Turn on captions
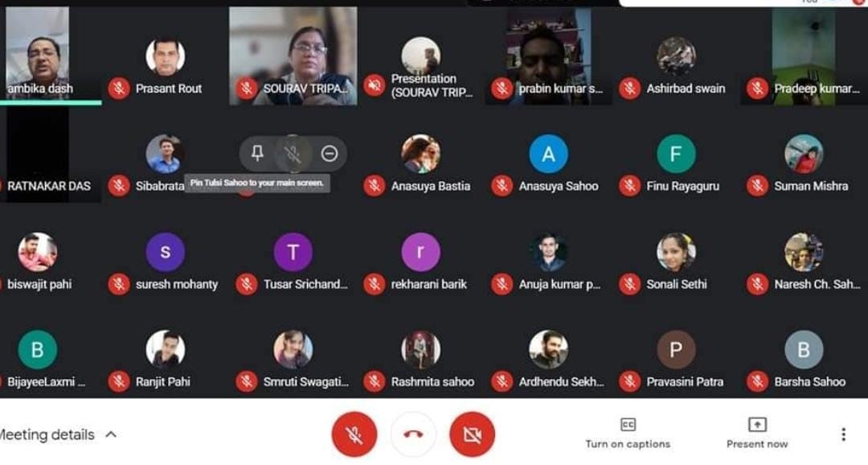Viewport: 868px width, 465px height. pos(628,434)
